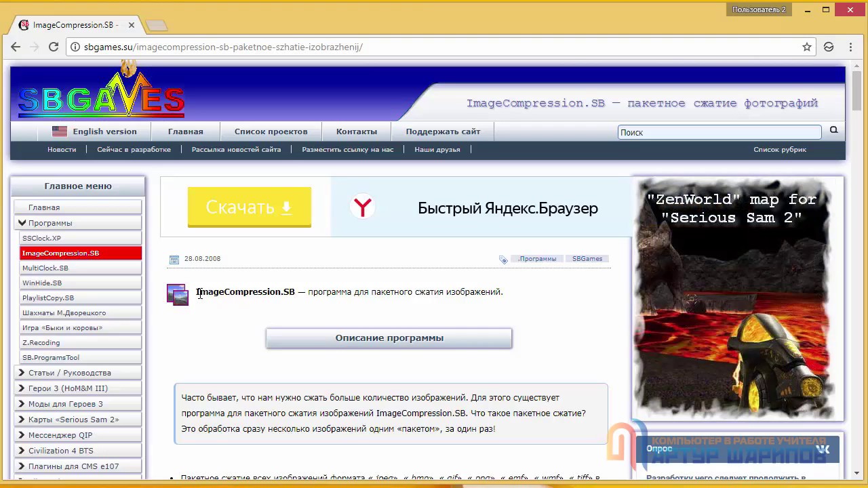Open a new tab with the new-tab button
The width and height of the screenshot is (868, 488).
pos(157,26)
